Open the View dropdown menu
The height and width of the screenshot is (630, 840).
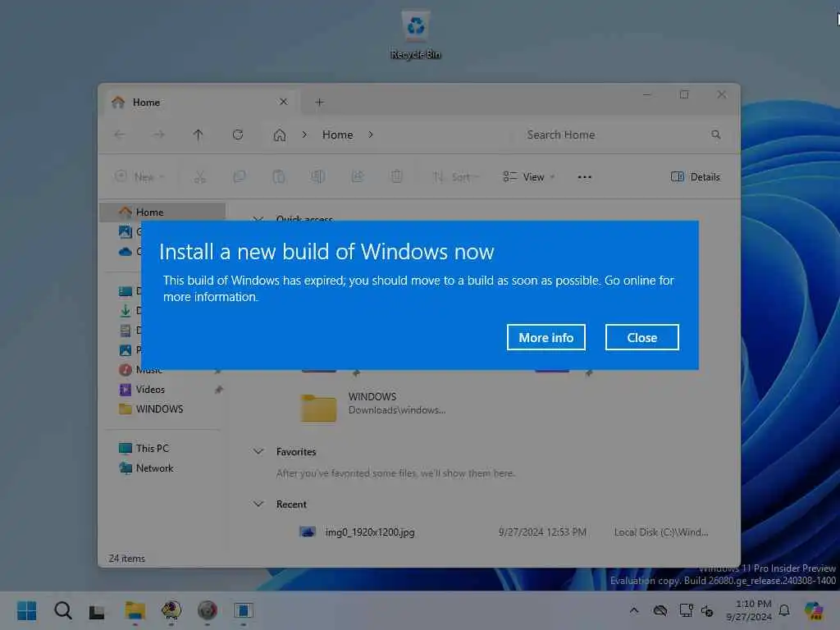point(529,177)
